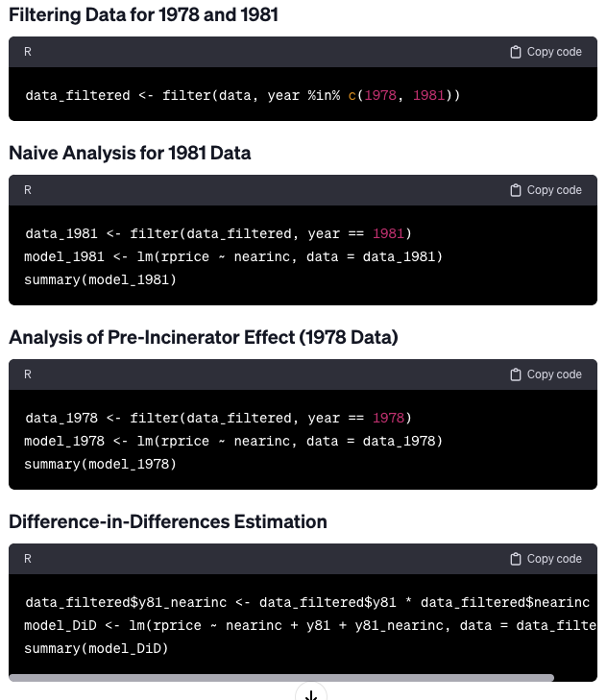The image size is (607, 700).
Task: Click the 'Difference-in-Differences Estimation' heading
Action: 168,521
